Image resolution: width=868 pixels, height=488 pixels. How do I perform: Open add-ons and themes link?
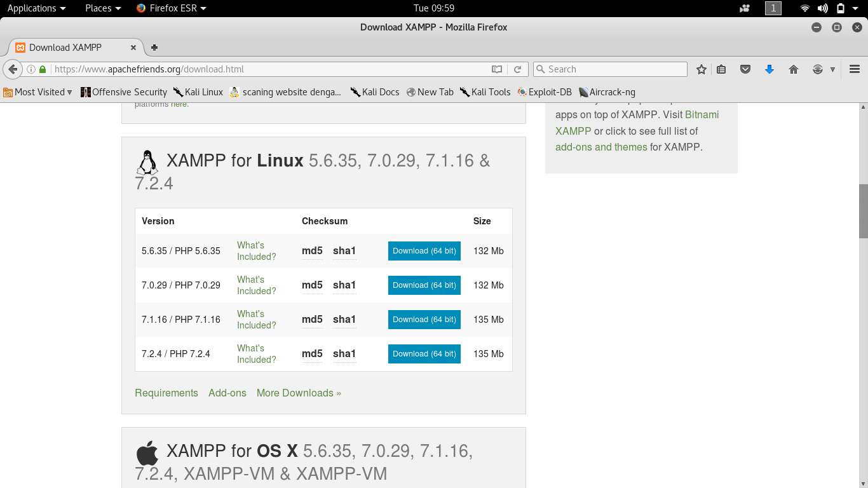coord(601,147)
